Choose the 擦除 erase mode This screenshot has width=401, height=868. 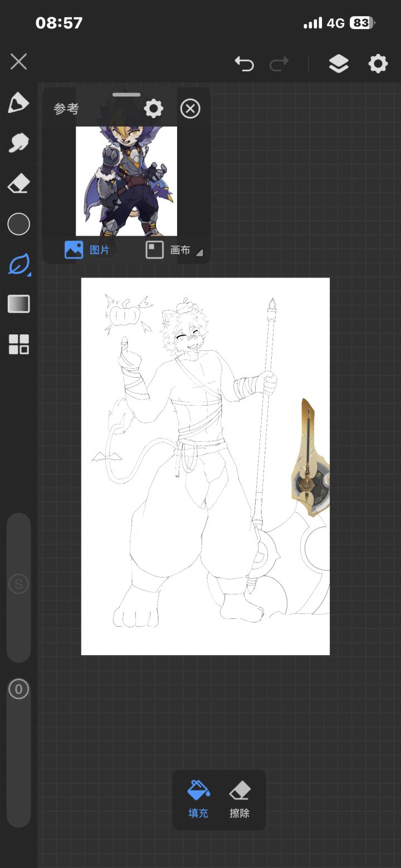(x=239, y=799)
